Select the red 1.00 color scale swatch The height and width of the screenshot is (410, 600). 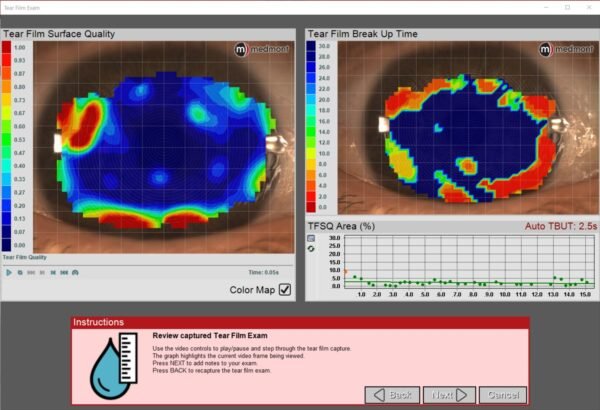tap(15, 48)
